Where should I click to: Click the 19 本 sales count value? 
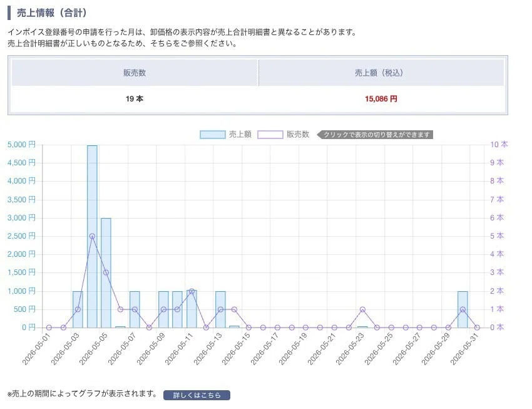[x=135, y=99]
